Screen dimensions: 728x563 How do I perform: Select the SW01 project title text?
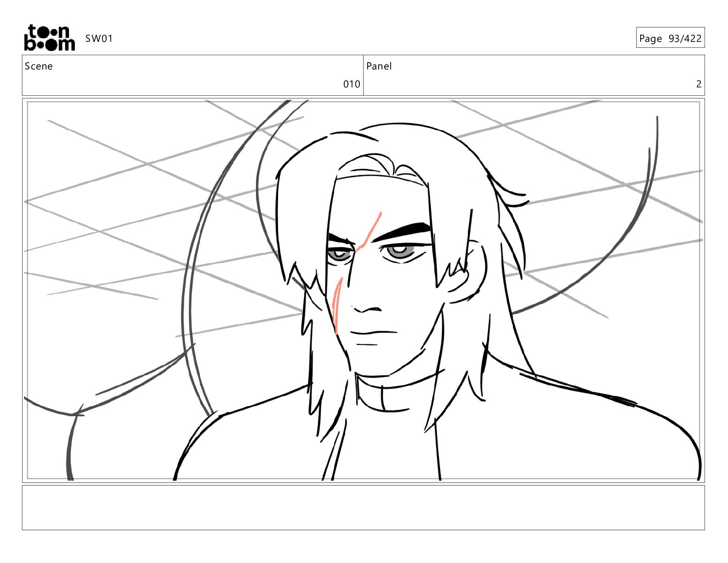(99, 39)
